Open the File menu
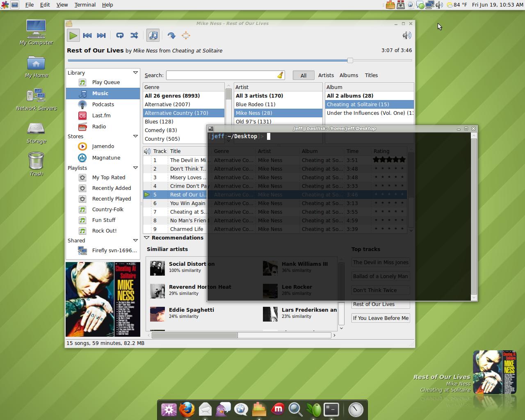This screenshot has height=420, width=525. point(30,5)
